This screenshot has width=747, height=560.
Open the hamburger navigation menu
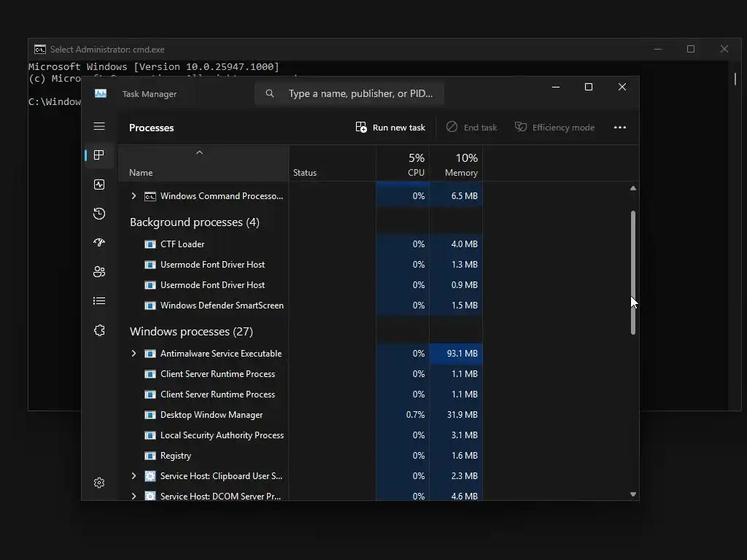[99, 126]
